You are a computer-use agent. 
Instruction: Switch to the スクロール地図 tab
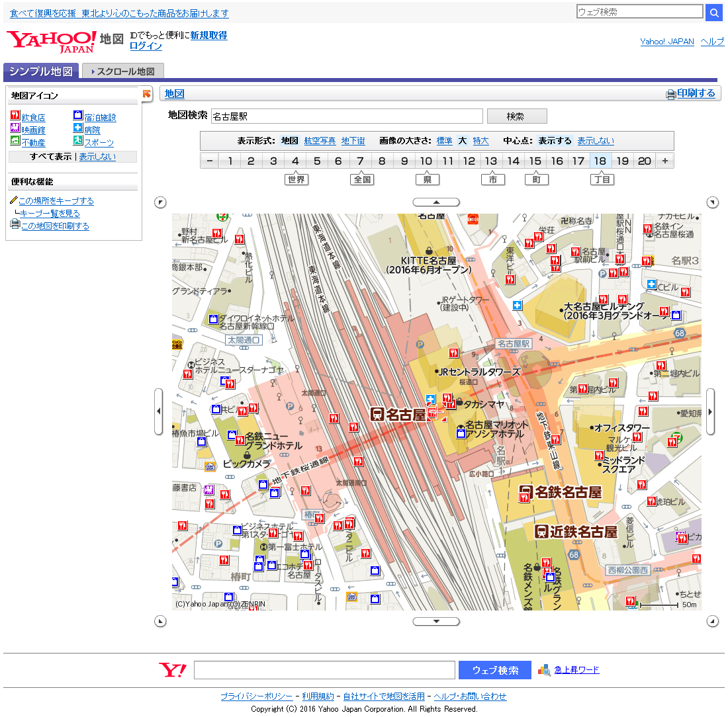click(x=123, y=71)
